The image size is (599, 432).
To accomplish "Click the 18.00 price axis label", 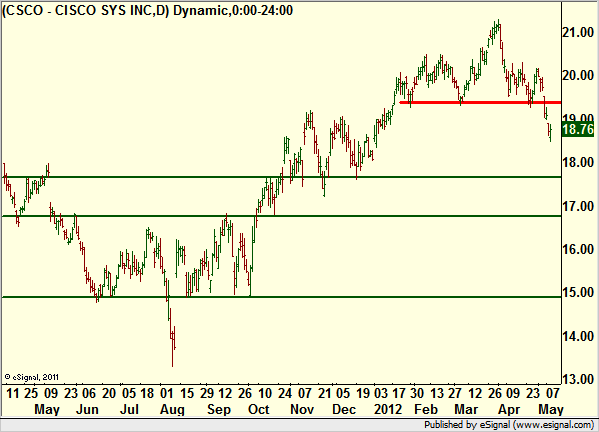I will 578,162.
